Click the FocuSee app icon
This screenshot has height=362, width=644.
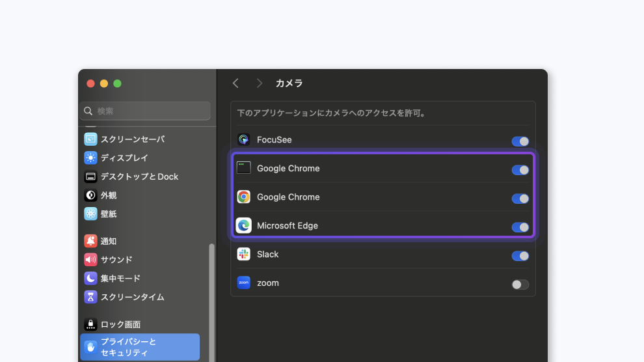point(244,140)
